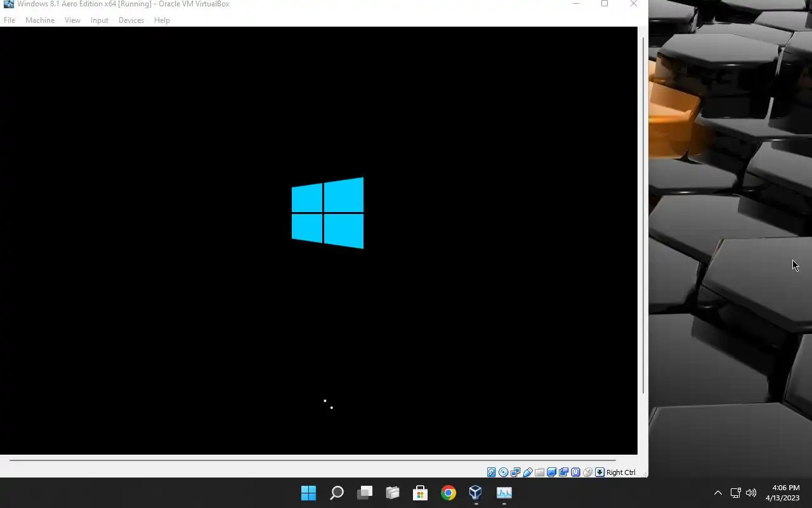Open the Help menu
812x508 pixels.
162,20
